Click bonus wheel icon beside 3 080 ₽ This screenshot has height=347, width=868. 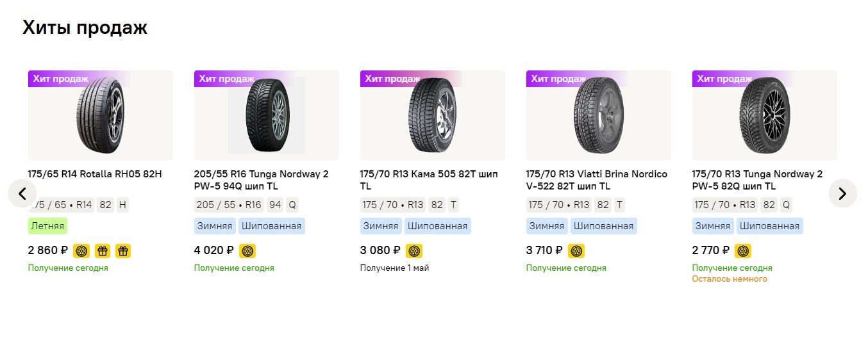point(414,251)
